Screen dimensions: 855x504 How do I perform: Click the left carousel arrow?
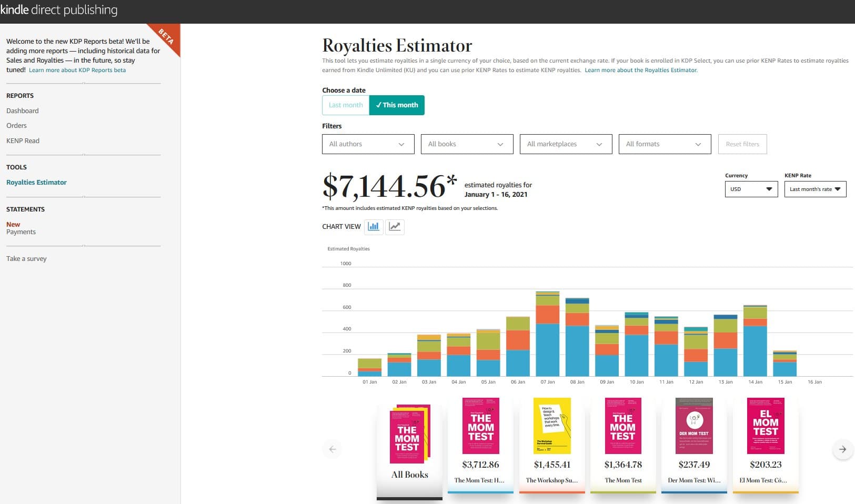[332, 449]
